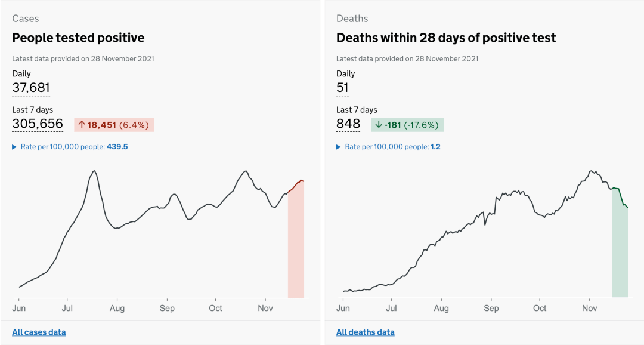Click the red shaded region of cases chart
The image size is (644, 345).
(x=296, y=251)
